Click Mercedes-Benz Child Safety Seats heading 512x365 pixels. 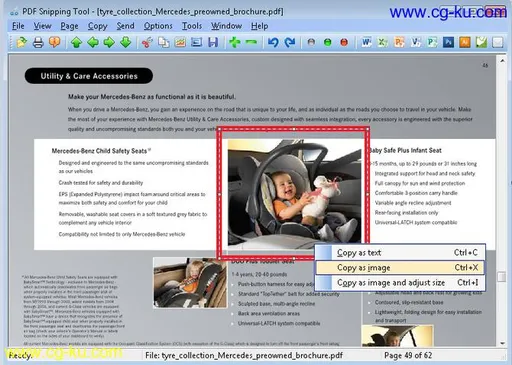(x=101, y=151)
